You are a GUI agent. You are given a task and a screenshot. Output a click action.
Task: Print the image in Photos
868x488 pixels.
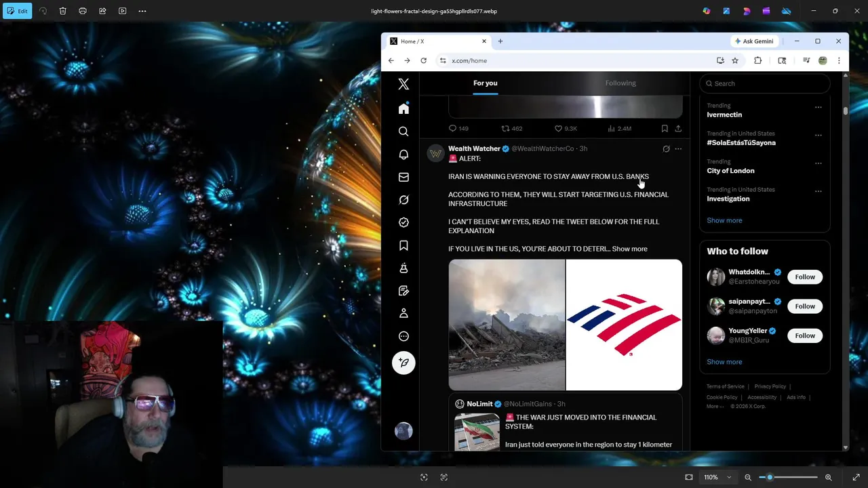(x=83, y=11)
